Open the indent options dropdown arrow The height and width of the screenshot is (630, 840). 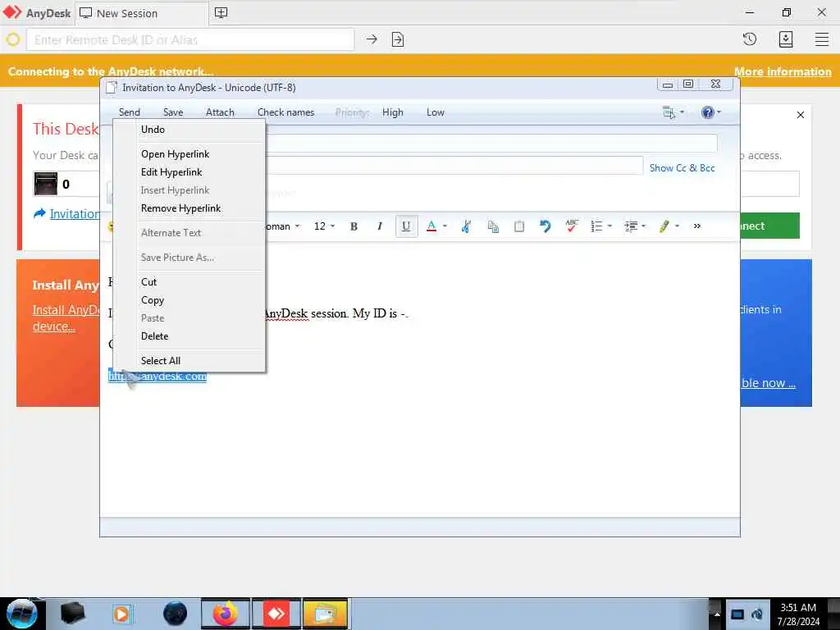coord(643,226)
